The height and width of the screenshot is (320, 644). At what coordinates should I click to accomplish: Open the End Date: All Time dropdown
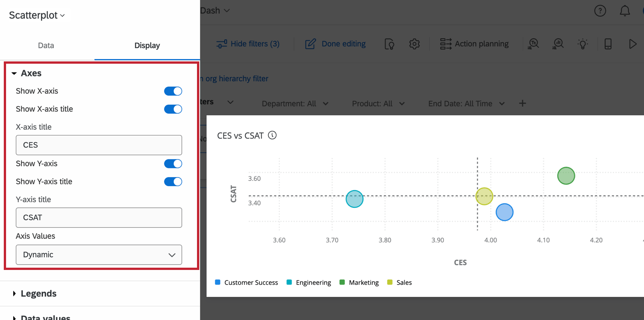[466, 104]
